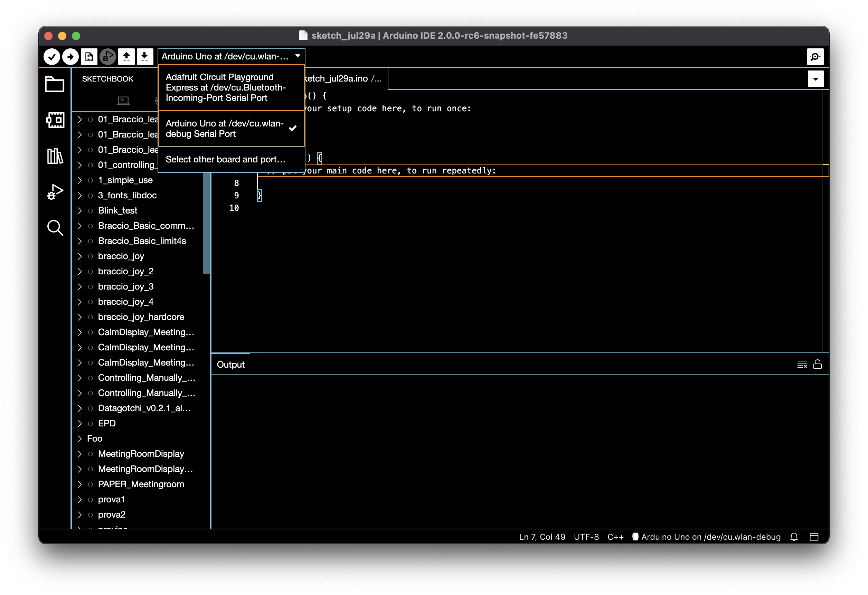The height and width of the screenshot is (595, 868).
Task: Open the Library Manager books icon
Action: click(x=55, y=156)
